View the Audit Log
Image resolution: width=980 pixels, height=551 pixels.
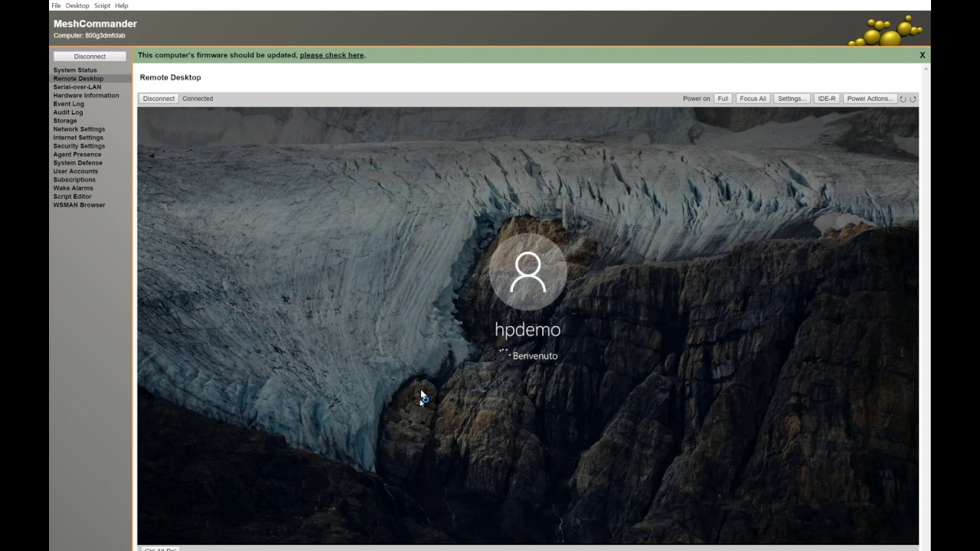point(68,112)
